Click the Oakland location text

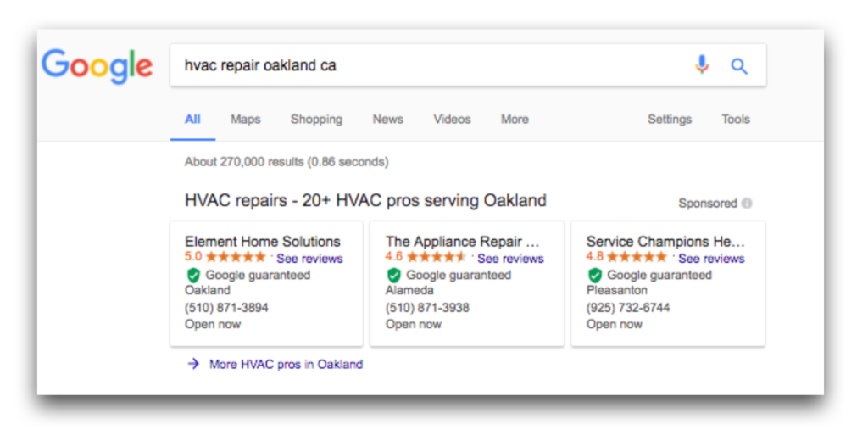coord(208,290)
